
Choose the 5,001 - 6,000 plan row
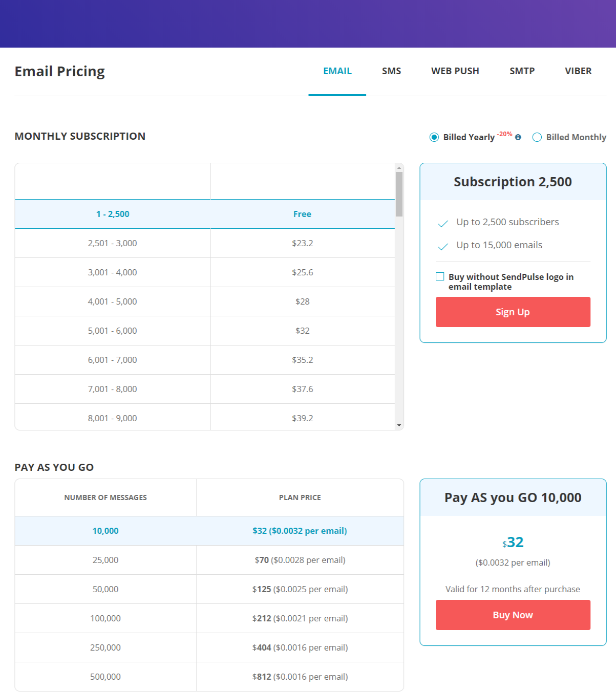(205, 331)
